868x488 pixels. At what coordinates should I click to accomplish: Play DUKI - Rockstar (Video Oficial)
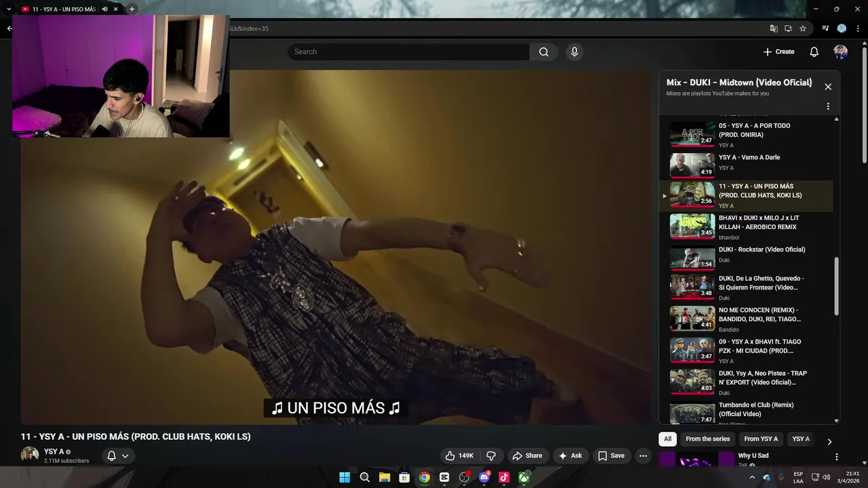click(746, 258)
